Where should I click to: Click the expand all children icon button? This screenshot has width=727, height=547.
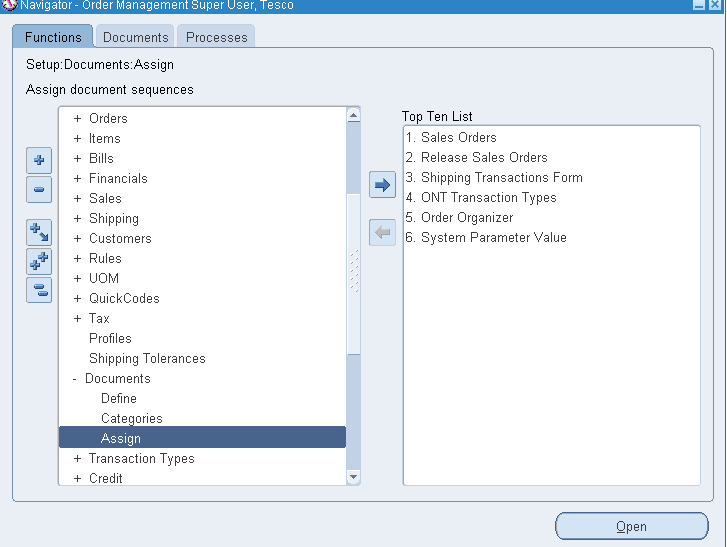[38, 232]
